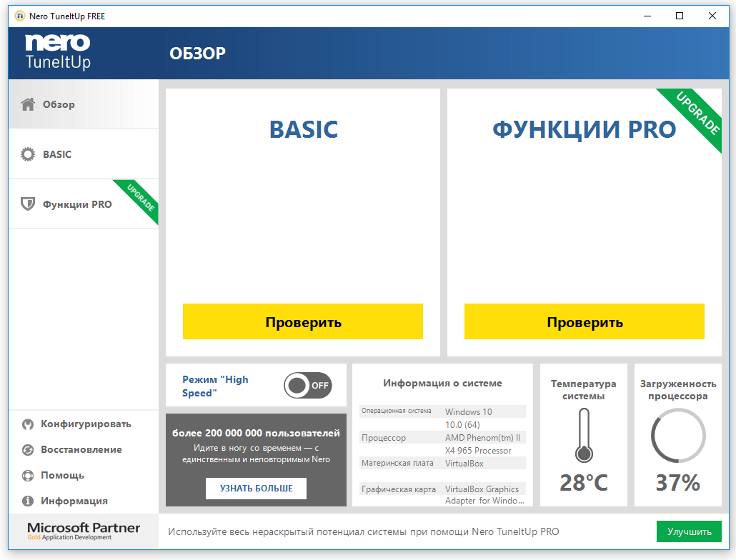736x560 pixels.
Task: Click Проверить under BASIC card
Action: click(x=303, y=321)
